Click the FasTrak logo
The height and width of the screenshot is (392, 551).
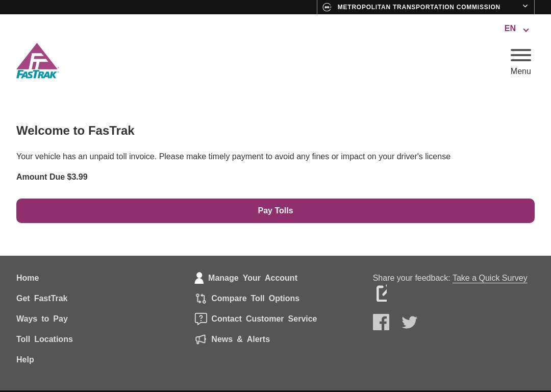click(x=37, y=61)
